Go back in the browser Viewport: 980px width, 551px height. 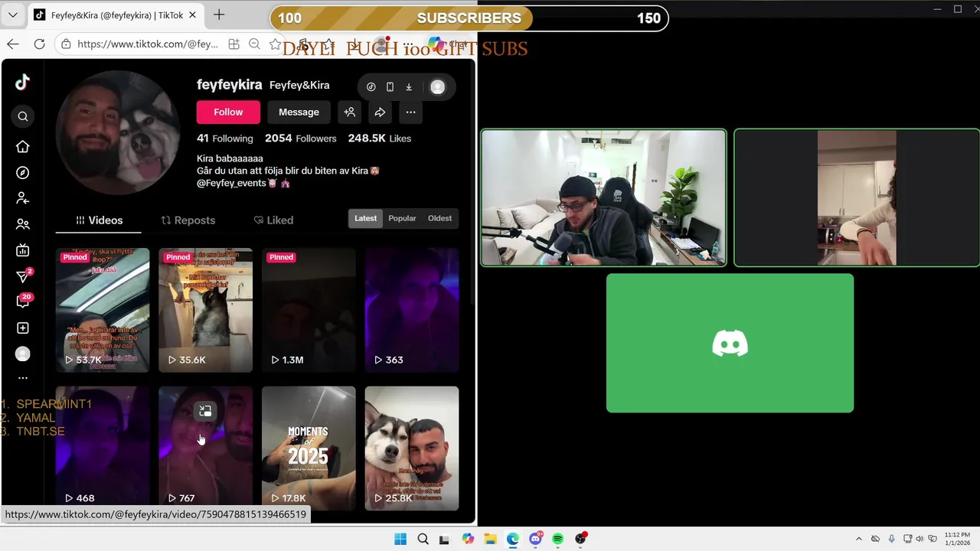click(13, 44)
